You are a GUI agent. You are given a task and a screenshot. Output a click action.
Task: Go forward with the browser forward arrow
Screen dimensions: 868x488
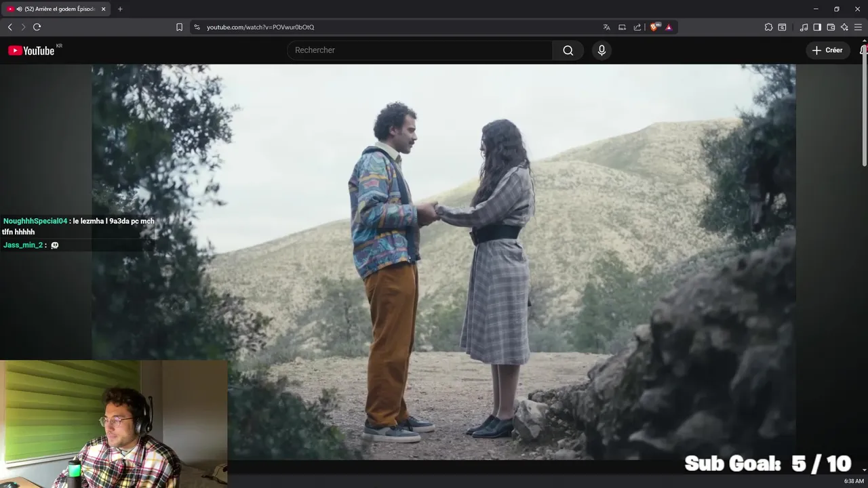coord(23,27)
